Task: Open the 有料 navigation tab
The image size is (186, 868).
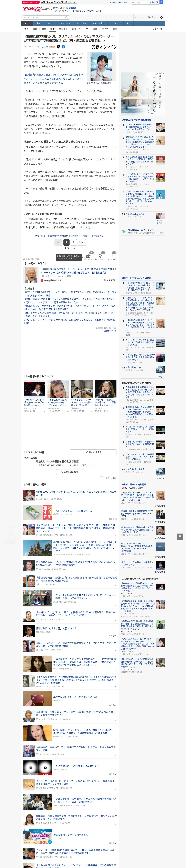Action: 128,24
